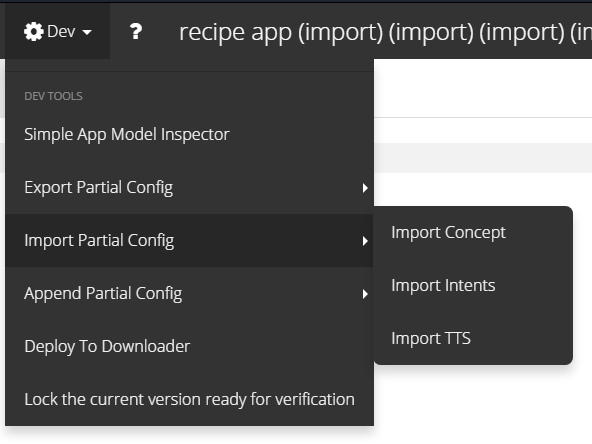This screenshot has width=592, height=444.
Task: Click the Import Partial Config submenu arrow
Action: coord(365,241)
